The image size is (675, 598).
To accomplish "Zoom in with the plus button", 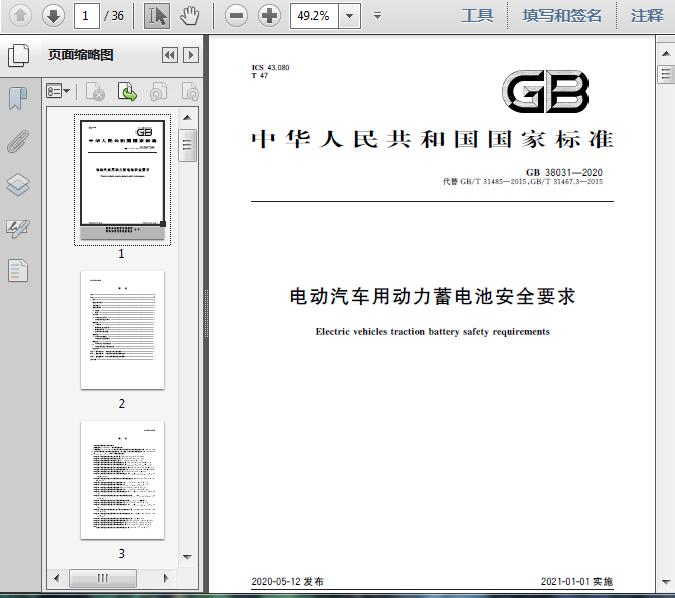I will [269, 15].
